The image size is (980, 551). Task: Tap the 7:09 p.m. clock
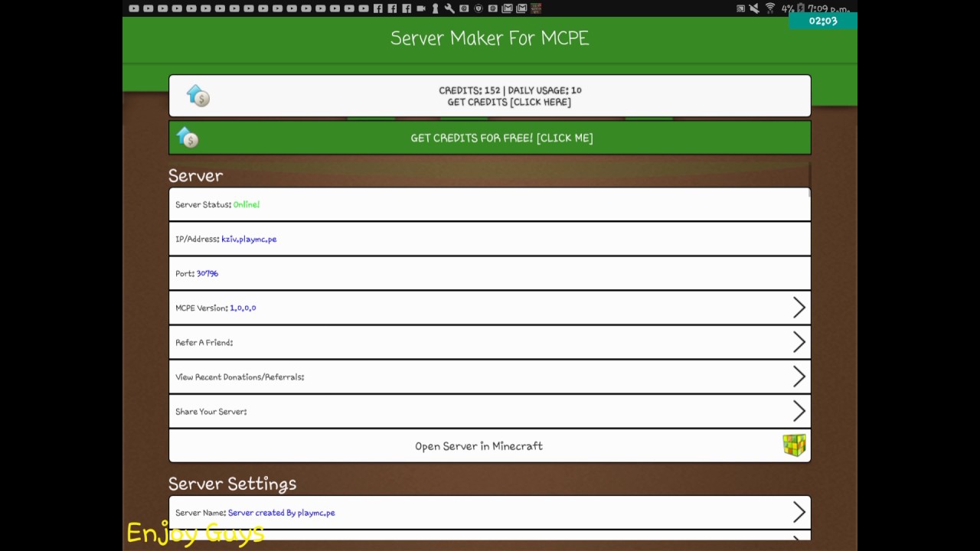pos(828,8)
